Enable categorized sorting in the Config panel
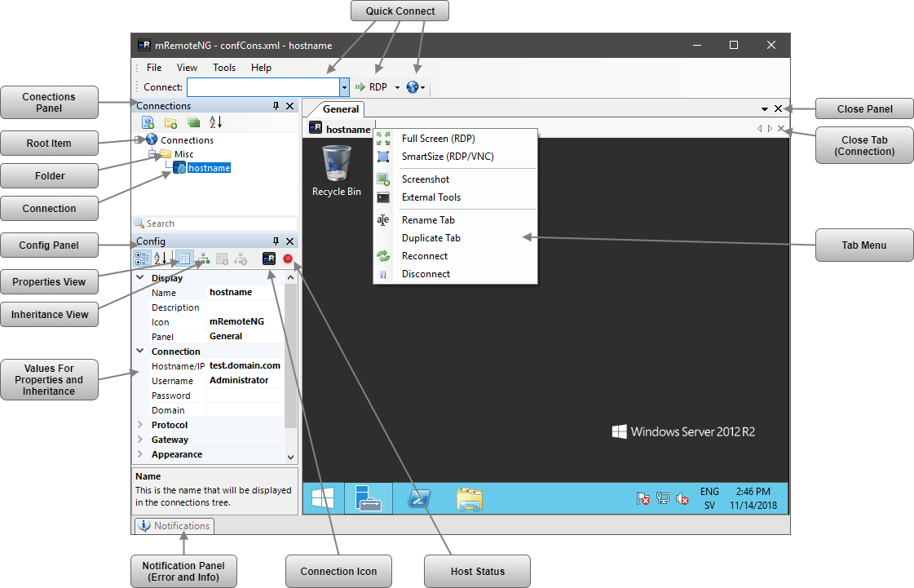The height and width of the screenshot is (588, 914). (x=142, y=258)
